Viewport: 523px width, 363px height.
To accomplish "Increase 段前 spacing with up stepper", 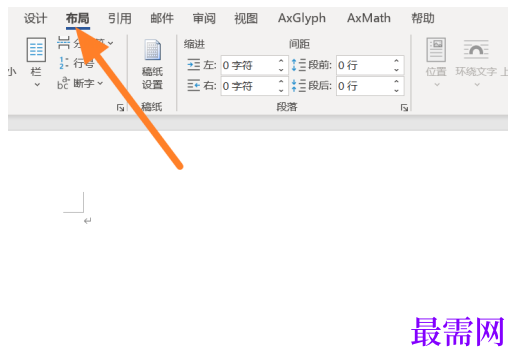I will coord(396,61).
